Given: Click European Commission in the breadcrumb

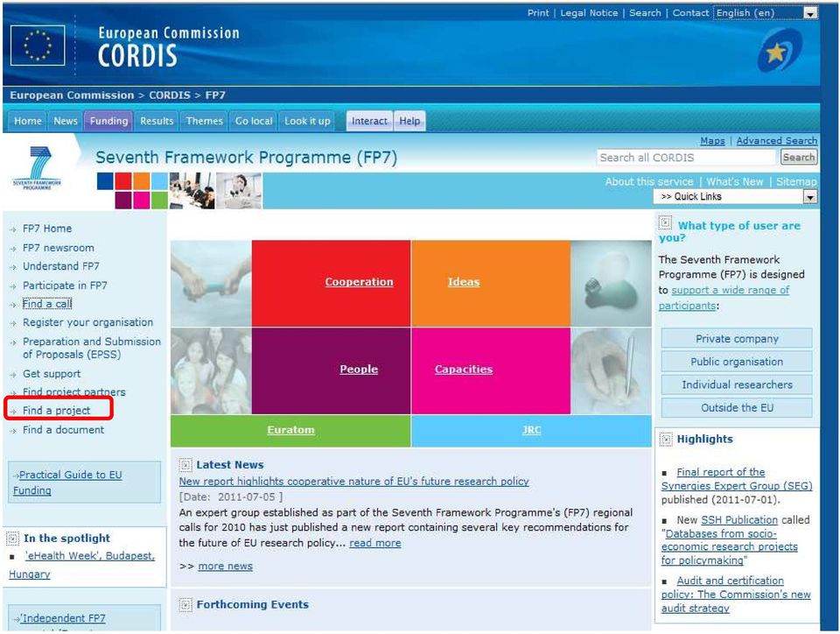Looking at the screenshot, I should point(72,95).
